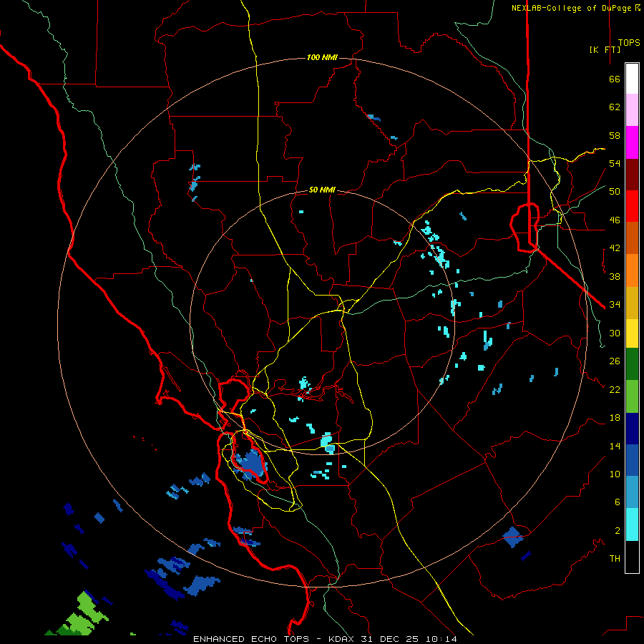Click the 'TOPS' legend title
Image resolution: width=644 pixels, height=644 pixels.
coord(629,42)
